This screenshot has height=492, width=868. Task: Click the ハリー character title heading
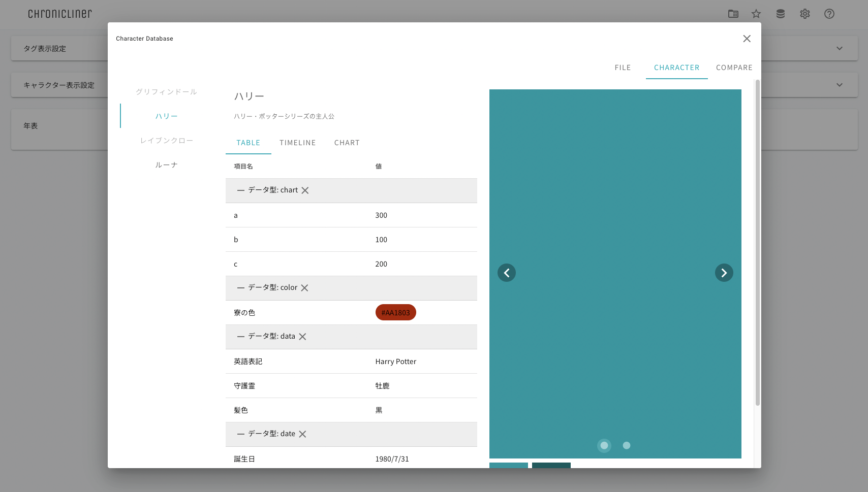click(249, 96)
